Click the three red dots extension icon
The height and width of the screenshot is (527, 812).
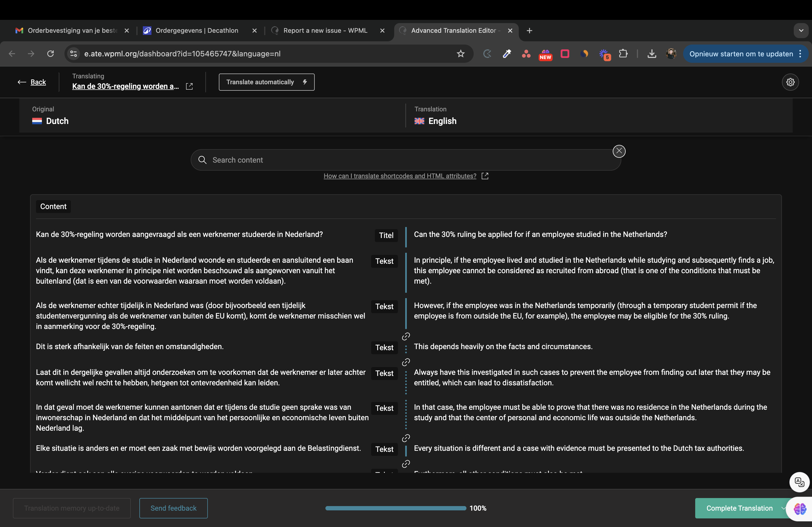tap(526, 53)
